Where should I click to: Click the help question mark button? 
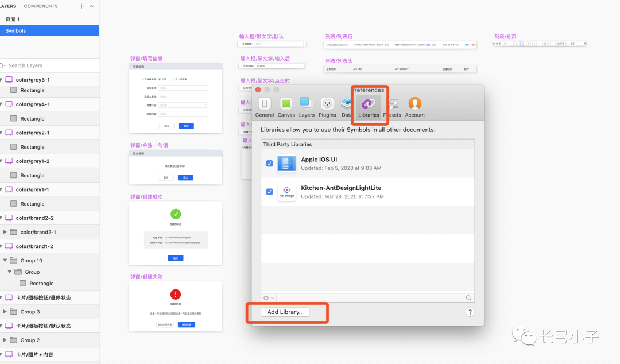[470, 312]
